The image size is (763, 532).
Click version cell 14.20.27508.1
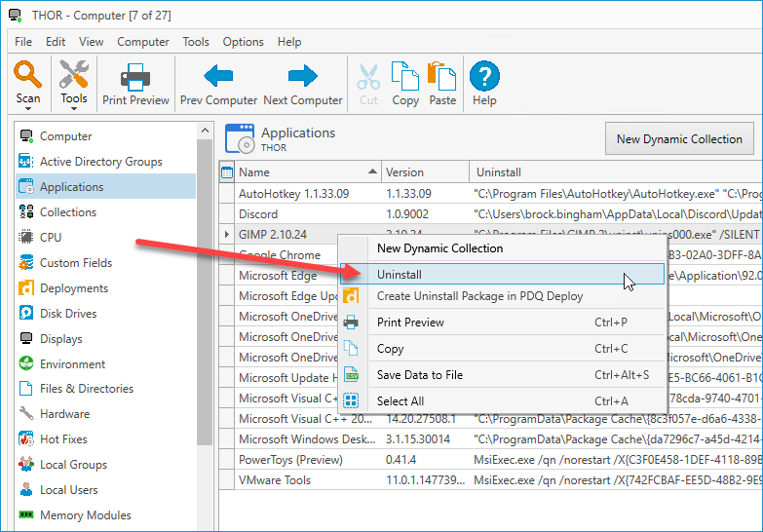(x=425, y=419)
